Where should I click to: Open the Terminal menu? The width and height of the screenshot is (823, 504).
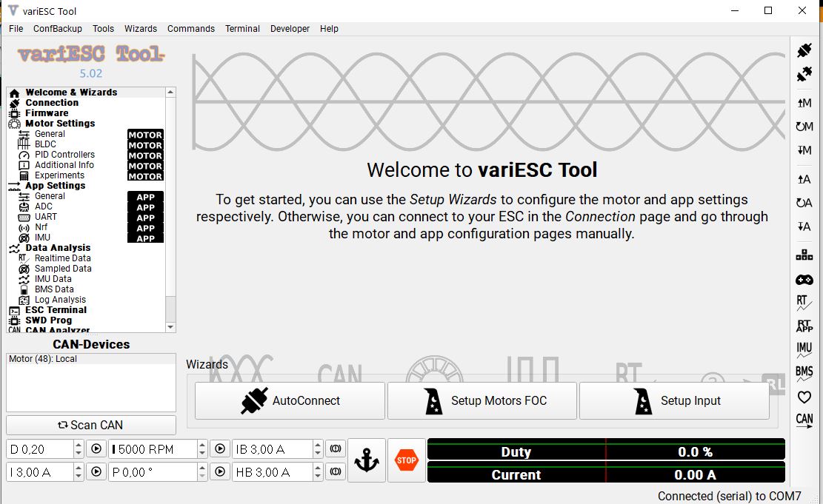[242, 29]
